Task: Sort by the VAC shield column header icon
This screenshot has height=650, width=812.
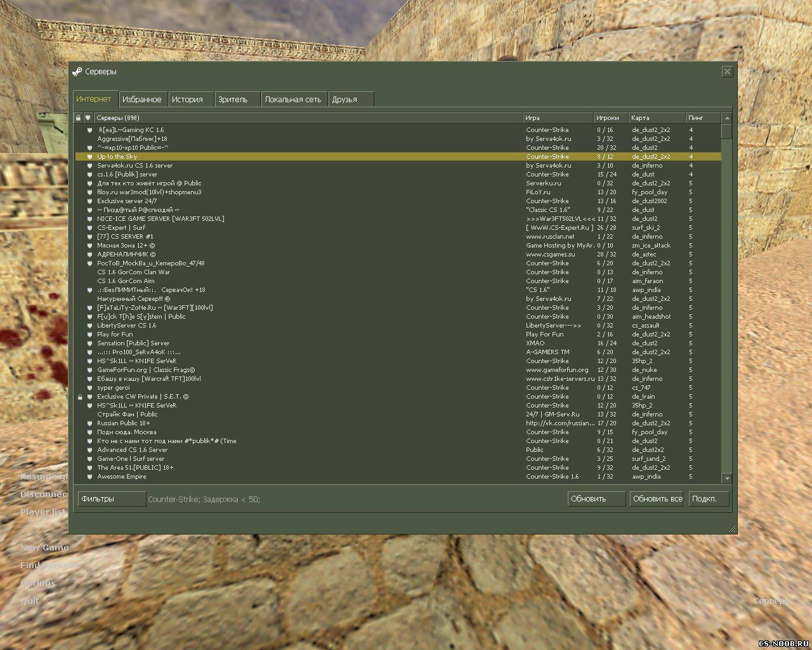Action: 88,118
